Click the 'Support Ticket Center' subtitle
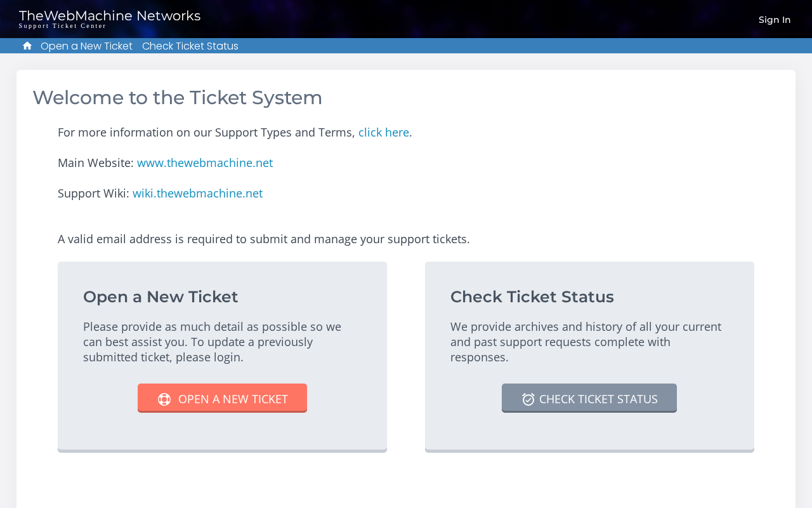Image resolution: width=812 pixels, height=508 pixels. click(x=62, y=26)
